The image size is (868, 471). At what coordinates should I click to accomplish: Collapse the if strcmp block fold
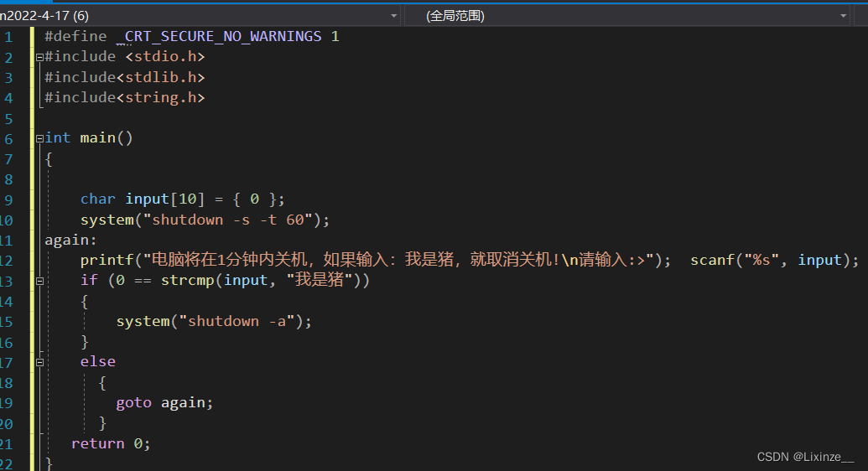39,281
